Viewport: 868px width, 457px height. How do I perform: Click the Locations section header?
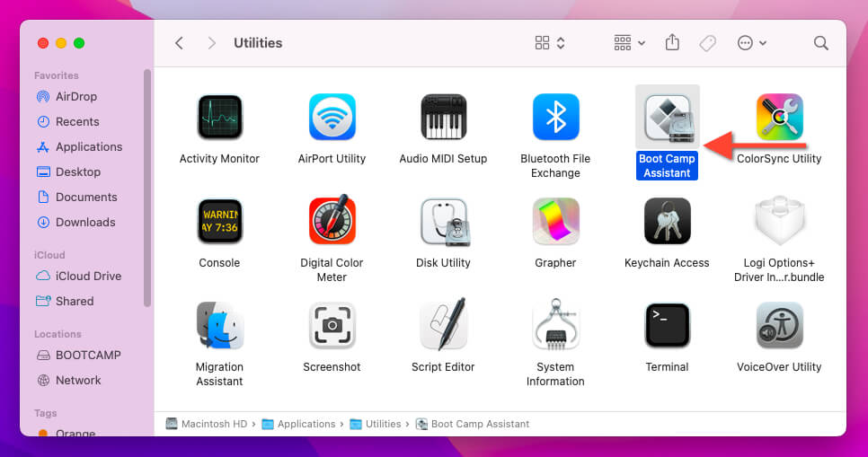(x=58, y=334)
